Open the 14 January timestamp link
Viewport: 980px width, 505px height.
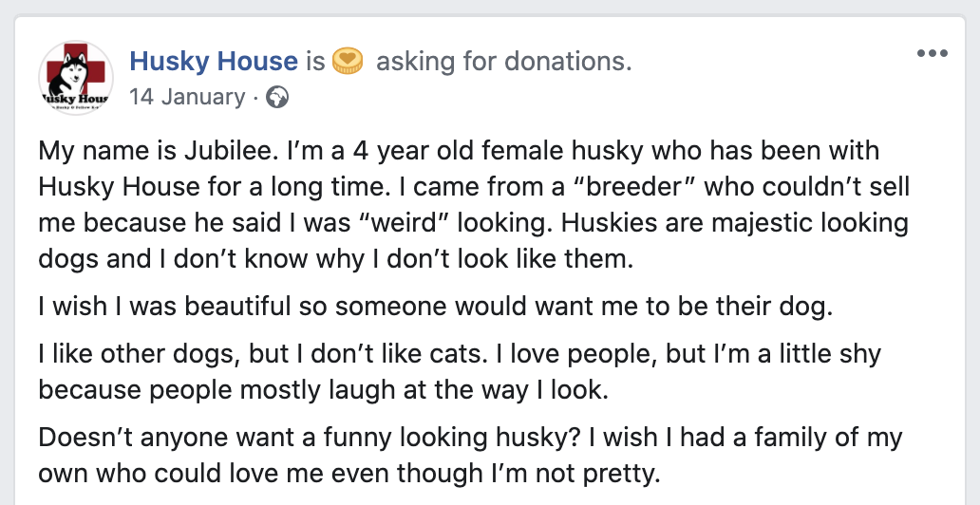186,97
